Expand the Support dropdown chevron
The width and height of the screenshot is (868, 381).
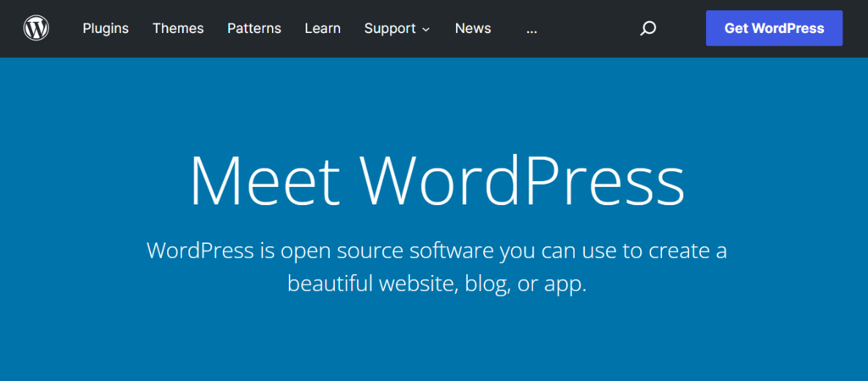426,30
